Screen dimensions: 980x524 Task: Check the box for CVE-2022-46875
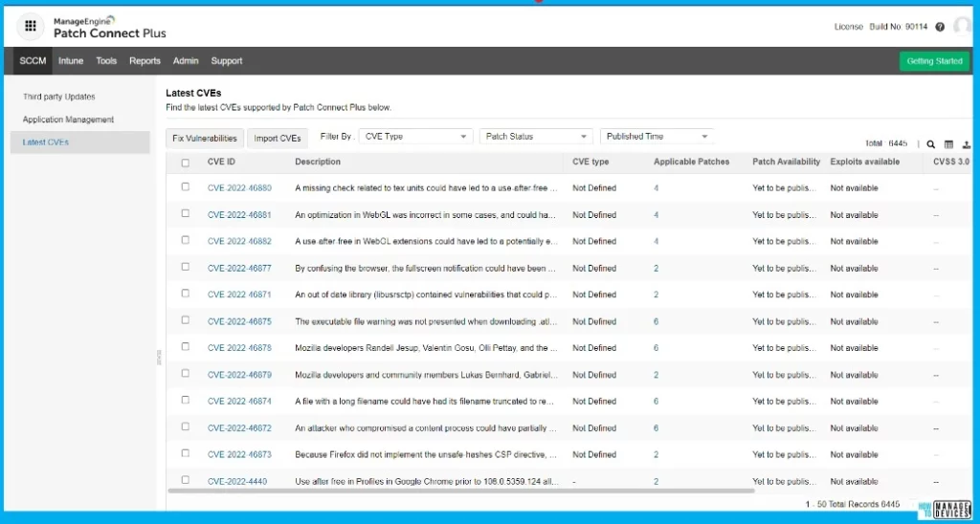[x=185, y=320]
